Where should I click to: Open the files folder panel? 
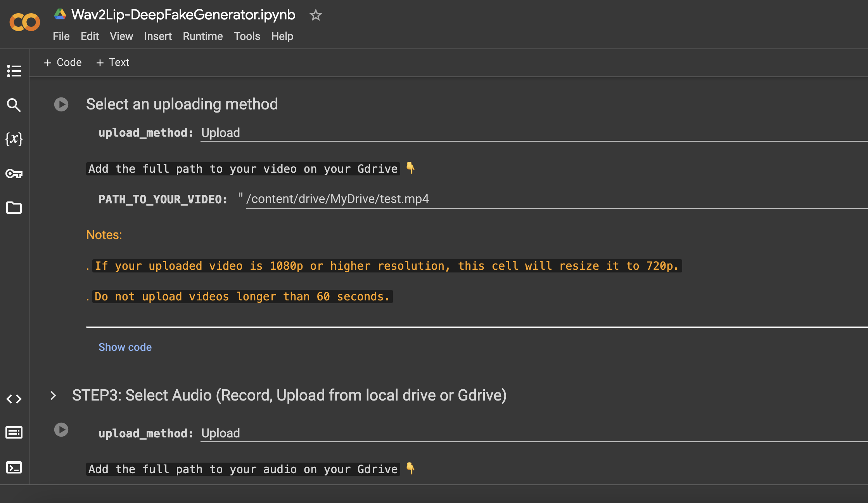click(x=14, y=208)
